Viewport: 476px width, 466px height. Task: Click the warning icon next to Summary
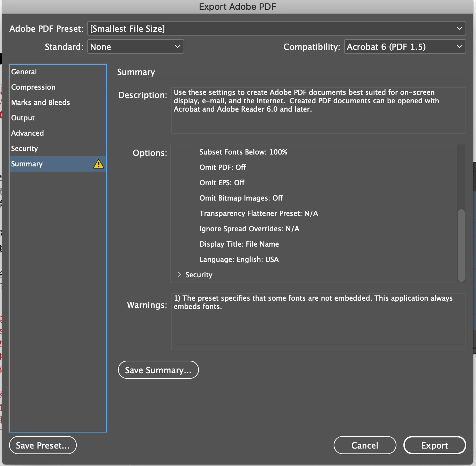98,164
